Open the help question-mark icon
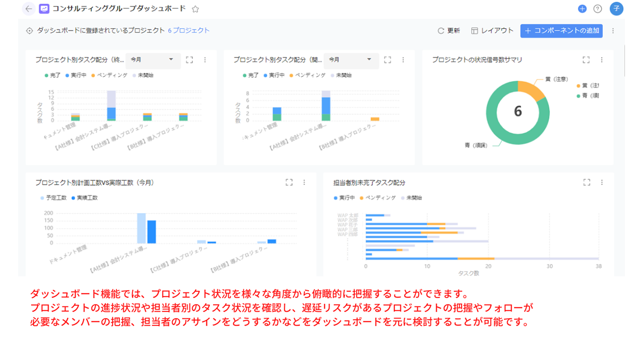This screenshot has height=337, width=644. tap(597, 9)
